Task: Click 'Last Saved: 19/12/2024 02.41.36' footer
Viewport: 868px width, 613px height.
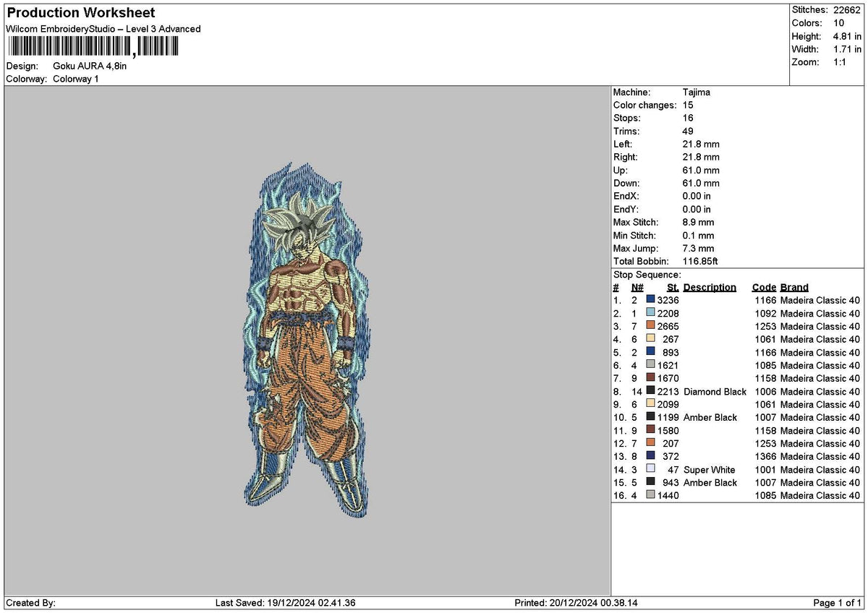Action: (285, 603)
